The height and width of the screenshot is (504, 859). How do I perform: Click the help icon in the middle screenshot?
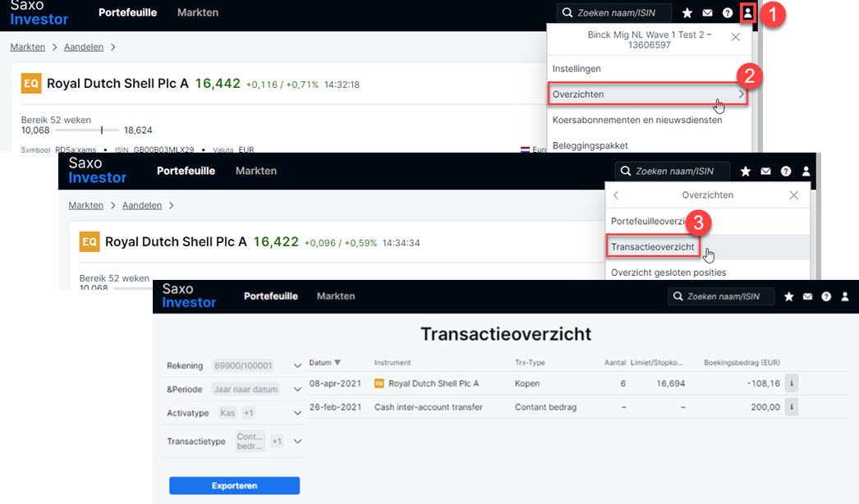pyautogui.click(x=786, y=171)
